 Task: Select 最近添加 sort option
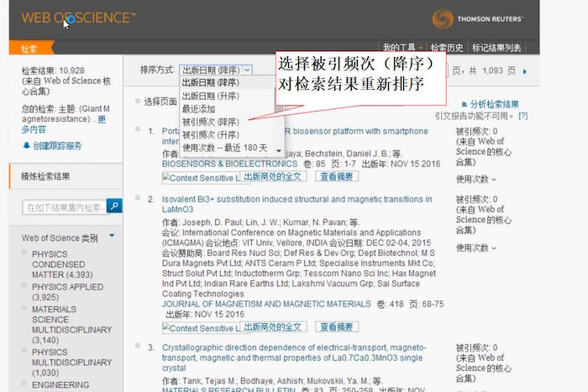tap(228, 109)
